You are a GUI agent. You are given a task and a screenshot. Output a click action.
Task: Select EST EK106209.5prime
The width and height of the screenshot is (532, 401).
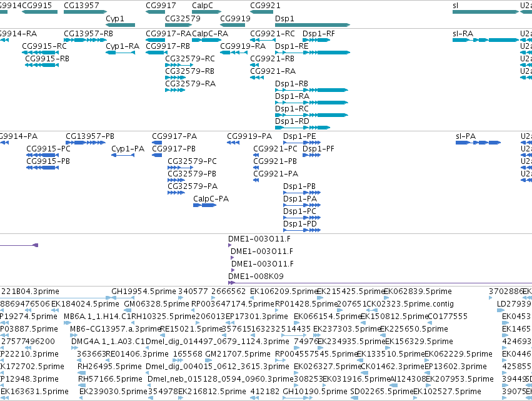click(253, 298)
